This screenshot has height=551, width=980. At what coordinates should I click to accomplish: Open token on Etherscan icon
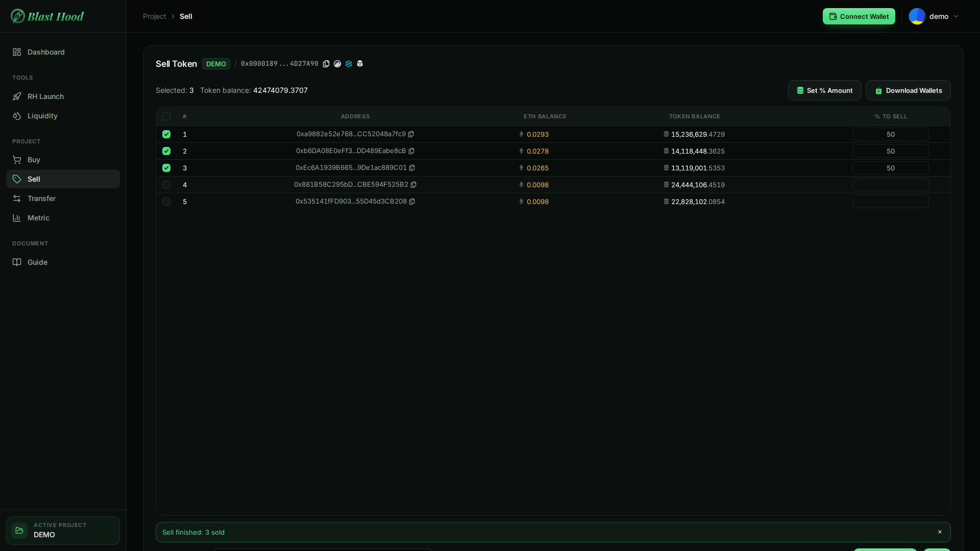point(337,64)
